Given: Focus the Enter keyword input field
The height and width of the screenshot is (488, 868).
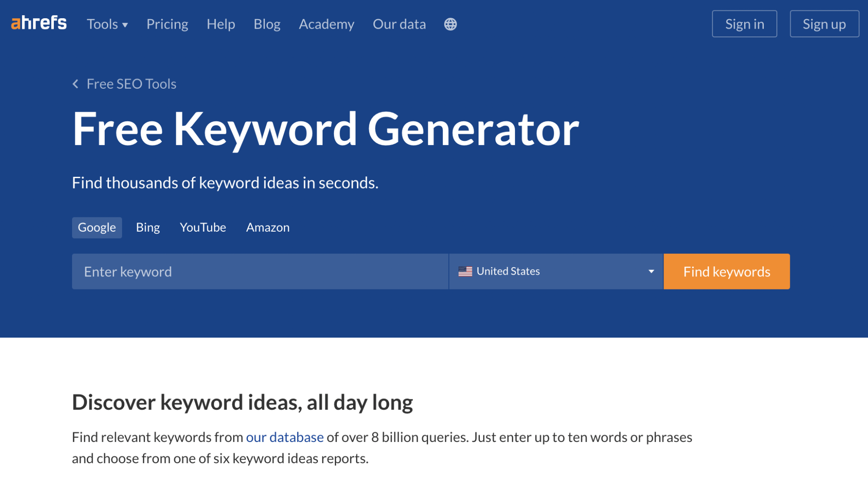Looking at the screenshot, I should (260, 272).
